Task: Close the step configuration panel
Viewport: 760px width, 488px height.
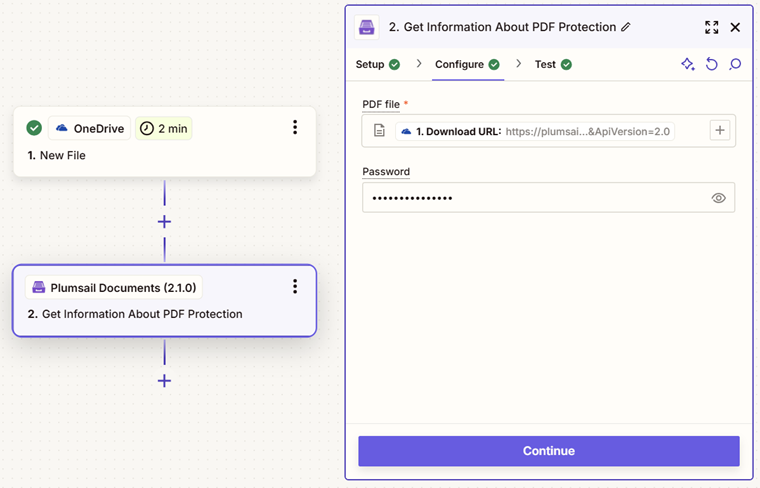Action: pos(735,27)
